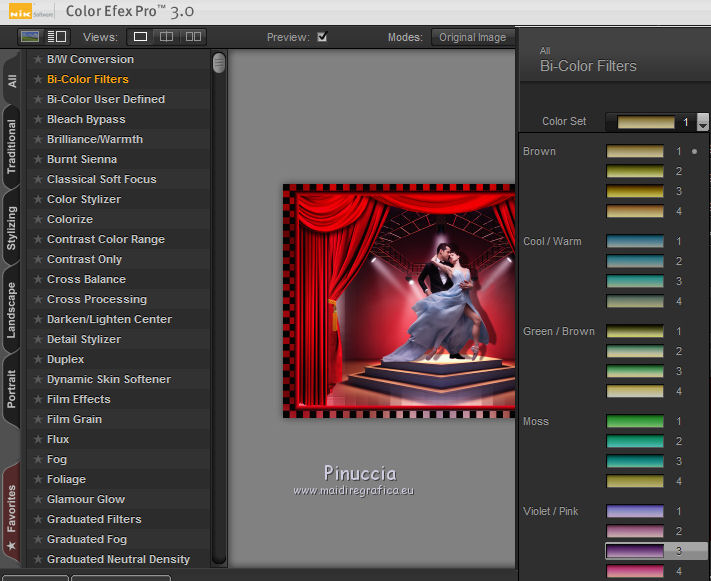This screenshot has height=581, width=711.
Task: Switch to the Landscape category tab
Action: click(12, 310)
